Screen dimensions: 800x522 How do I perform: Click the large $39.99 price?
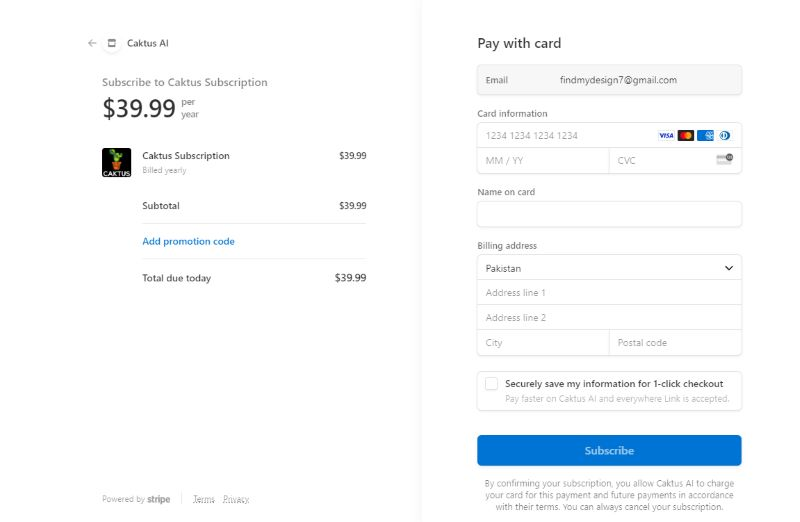139,108
